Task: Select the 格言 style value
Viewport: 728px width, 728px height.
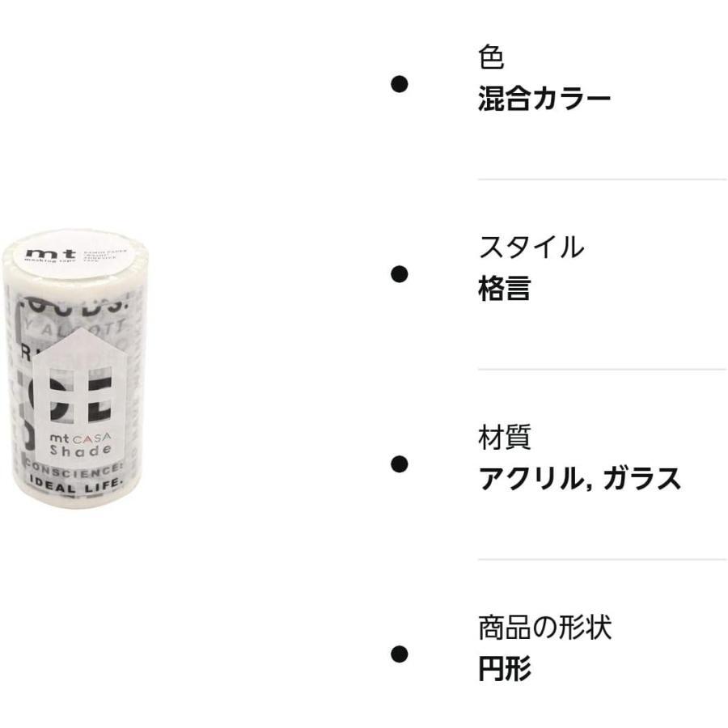Action: click(x=504, y=288)
